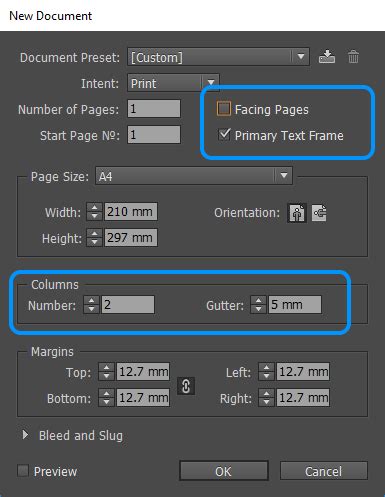Adjust page Height with the stepper arrows

point(94,238)
